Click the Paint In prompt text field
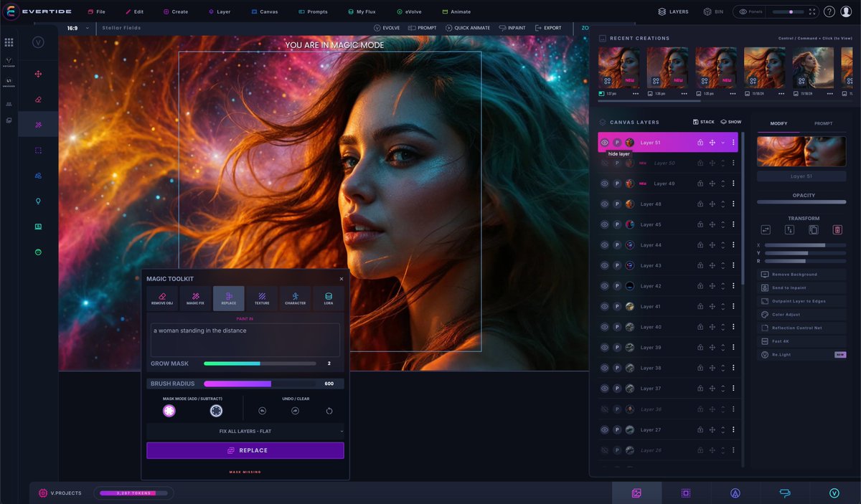 [245, 339]
